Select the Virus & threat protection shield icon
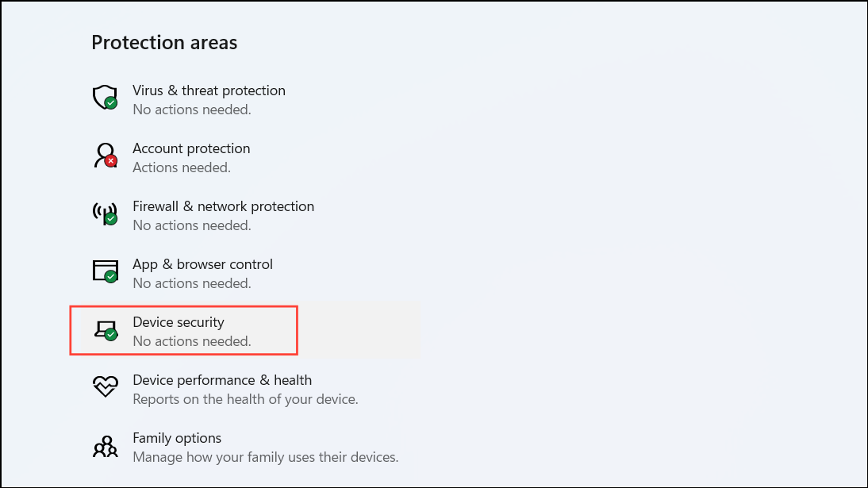Viewport: 868px width, 488px height. (105, 97)
